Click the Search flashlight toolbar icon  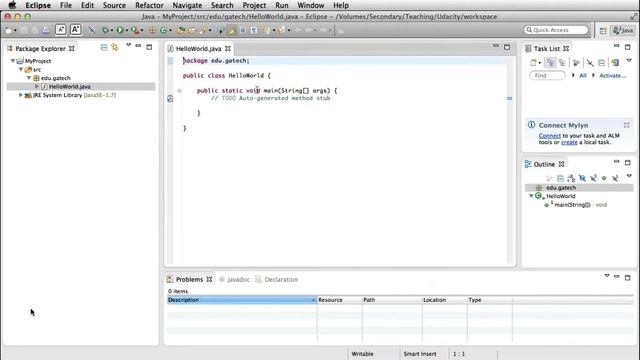tap(203, 30)
